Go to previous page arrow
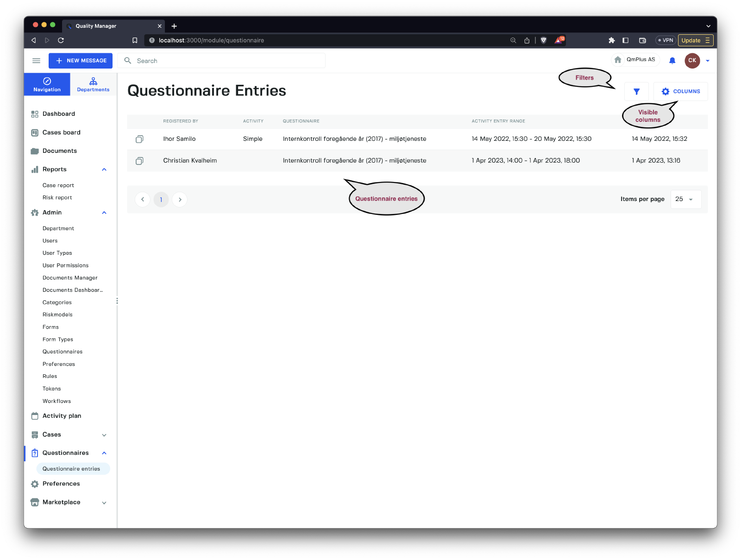This screenshot has height=560, width=741. pos(143,200)
